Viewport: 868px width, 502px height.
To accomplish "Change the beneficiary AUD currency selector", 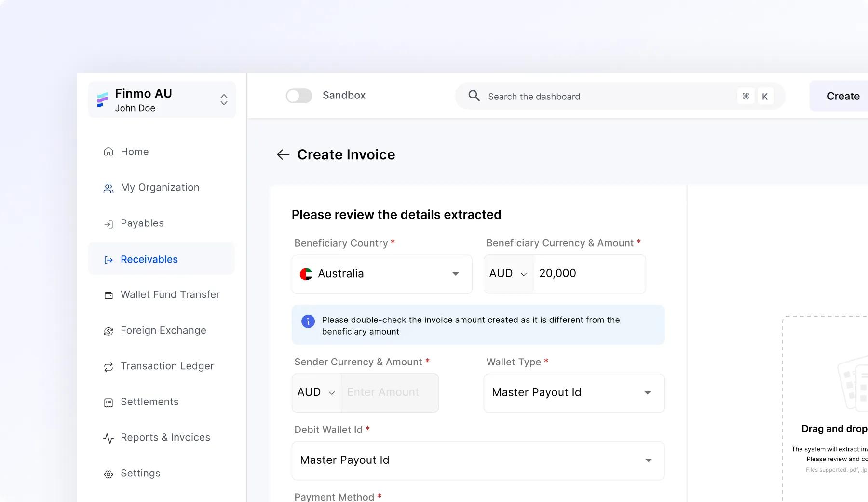I will (508, 274).
